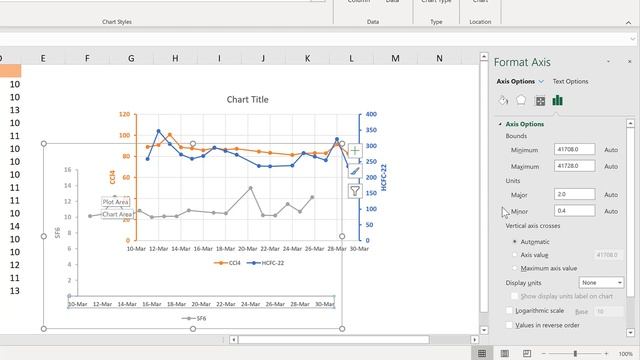Viewport: 640px width, 360px height.
Task: Click the 100% zoom level
Action: click(625, 354)
